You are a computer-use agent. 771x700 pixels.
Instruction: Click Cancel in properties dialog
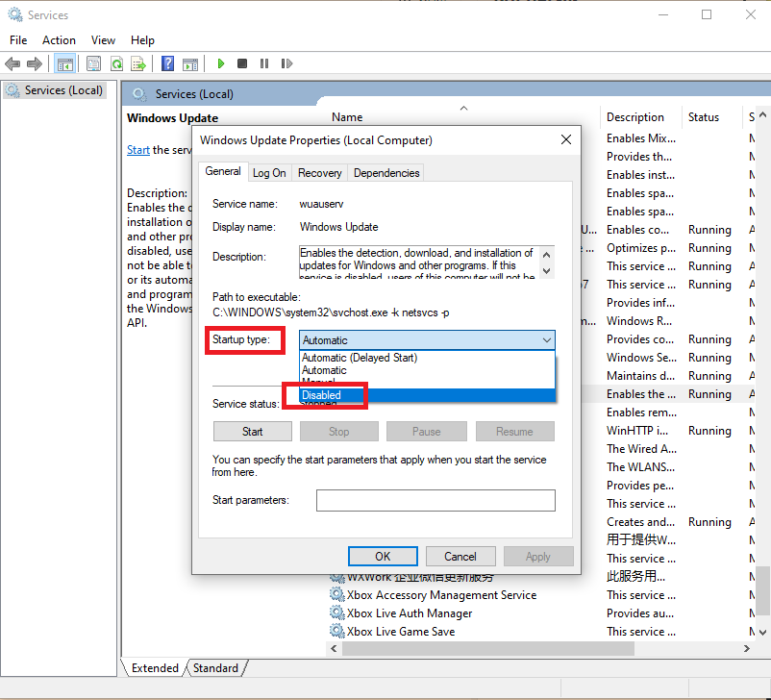(460, 557)
